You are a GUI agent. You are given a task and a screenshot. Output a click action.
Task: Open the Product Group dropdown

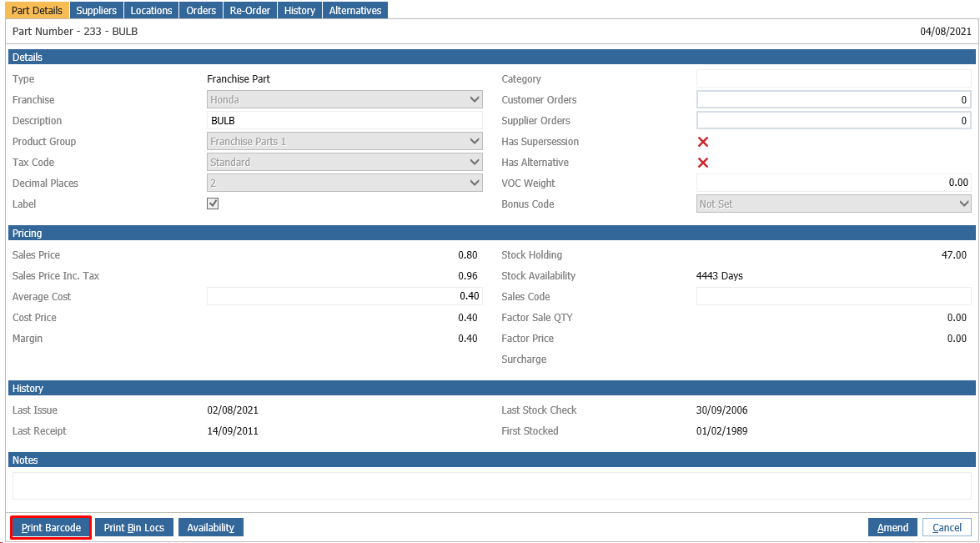coord(344,141)
